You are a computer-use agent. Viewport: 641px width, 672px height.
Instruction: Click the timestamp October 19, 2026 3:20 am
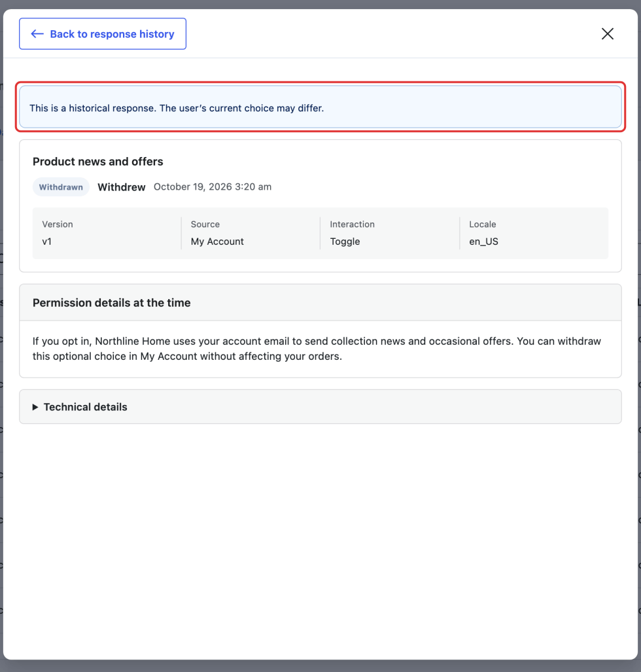click(213, 187)
